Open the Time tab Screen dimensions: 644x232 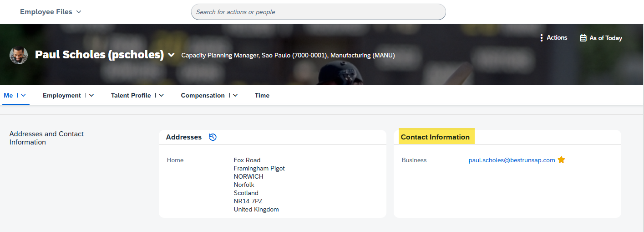262,95
